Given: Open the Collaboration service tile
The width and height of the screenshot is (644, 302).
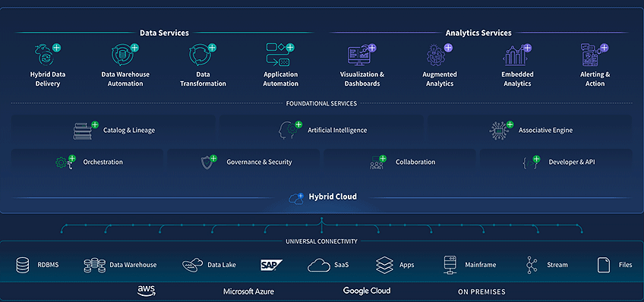Looking at the screenshot, I should point(399,162).
